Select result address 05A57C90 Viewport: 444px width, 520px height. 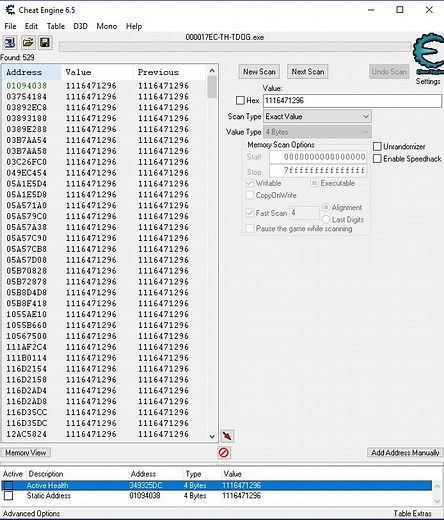[27, 238]
